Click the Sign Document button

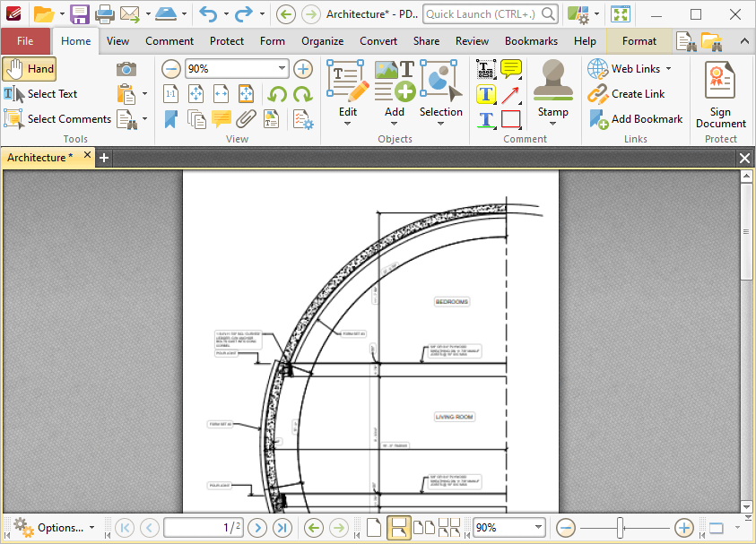click(720, 95)
